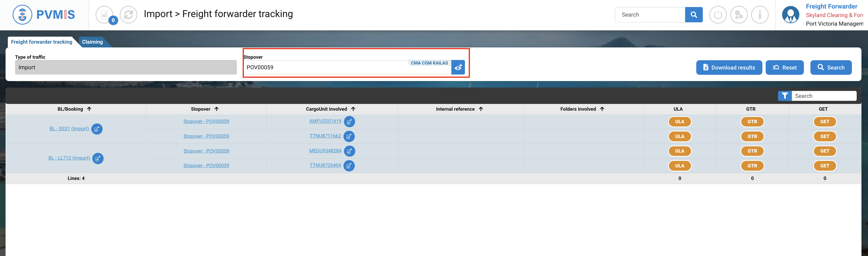This screenshot has height=256, width=868.
Task: Click the add icon beside AMFU3201419
Action: 350,122
